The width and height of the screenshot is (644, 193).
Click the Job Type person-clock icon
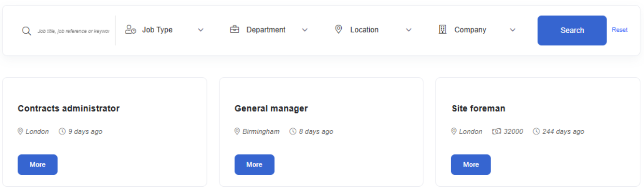pos(130,30)
